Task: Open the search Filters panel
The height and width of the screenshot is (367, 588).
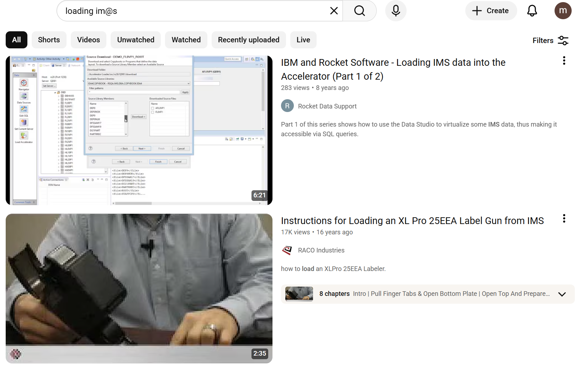Action: 550,41
